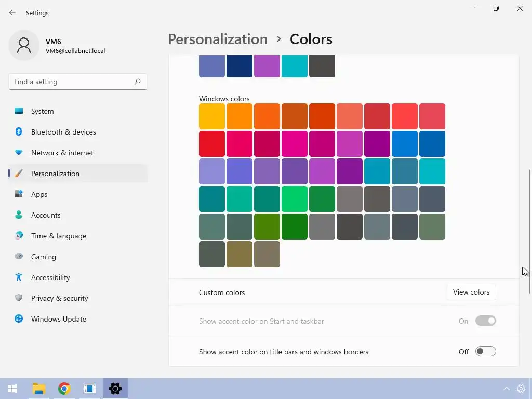Click the vertical scrollbar thumb

[530, 232]
